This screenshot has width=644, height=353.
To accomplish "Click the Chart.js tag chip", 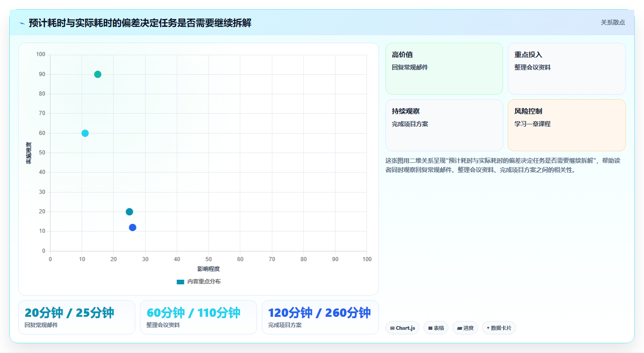I will (403, 328).
